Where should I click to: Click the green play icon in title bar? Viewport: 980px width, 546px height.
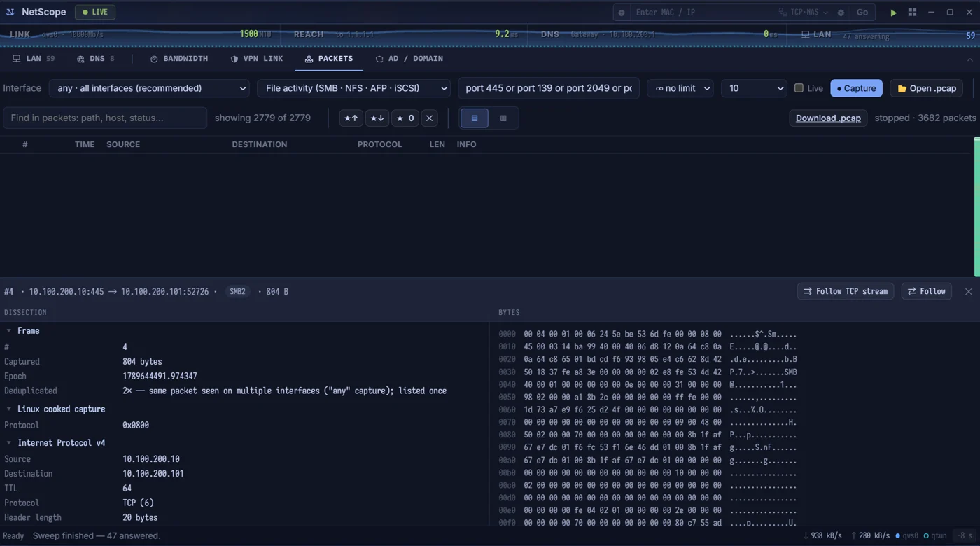[x=893, y=13]
